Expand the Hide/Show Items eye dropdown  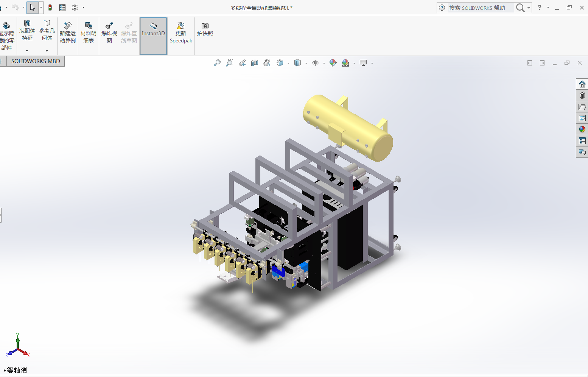[x=324, y=63]
